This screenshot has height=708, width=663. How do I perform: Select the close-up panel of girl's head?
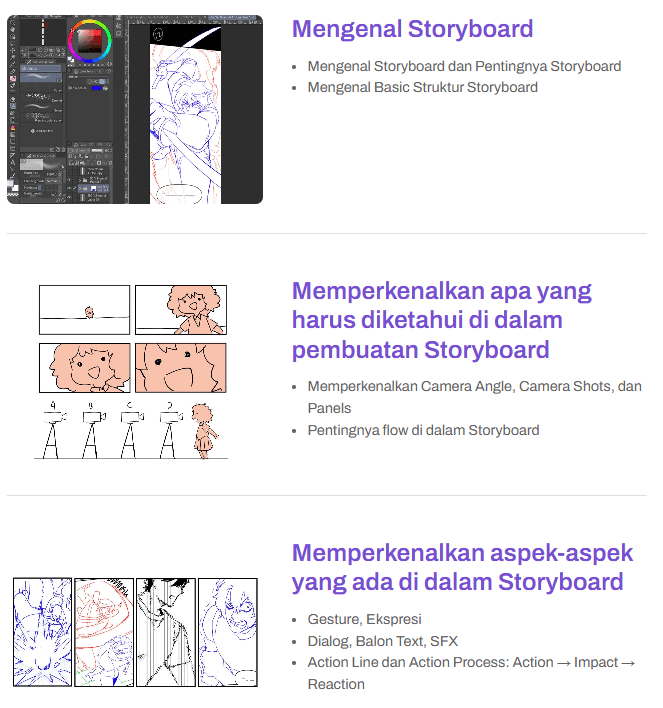84,368
